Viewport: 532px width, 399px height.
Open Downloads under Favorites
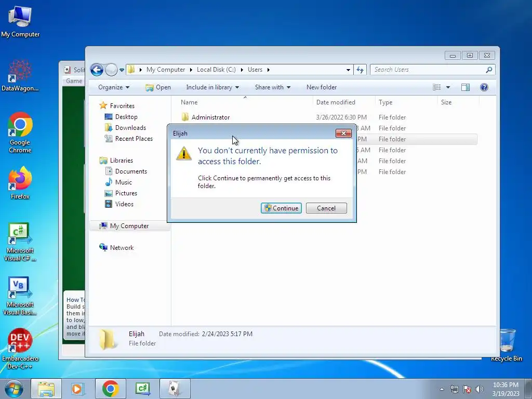click(x=130, y=128)
